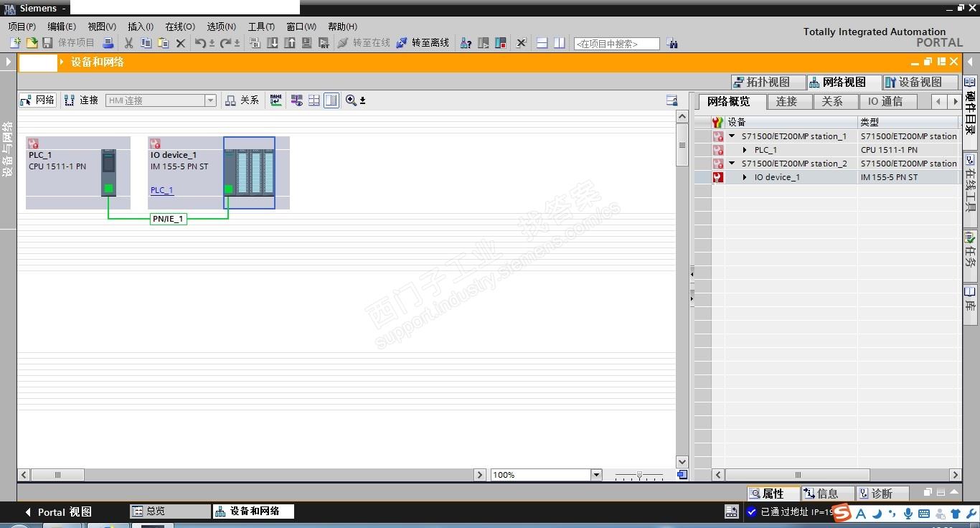Click the Paste icon
This screenshot has width=980, height=528.
tap(163, 43)
